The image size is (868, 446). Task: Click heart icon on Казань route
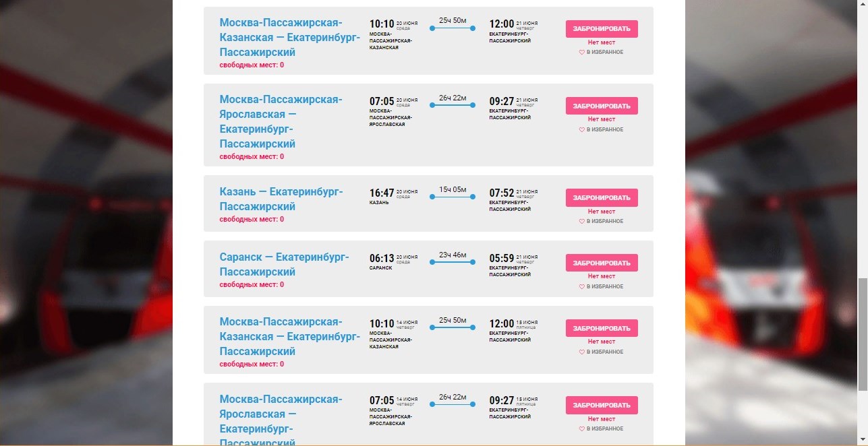[x=582, y=222]
